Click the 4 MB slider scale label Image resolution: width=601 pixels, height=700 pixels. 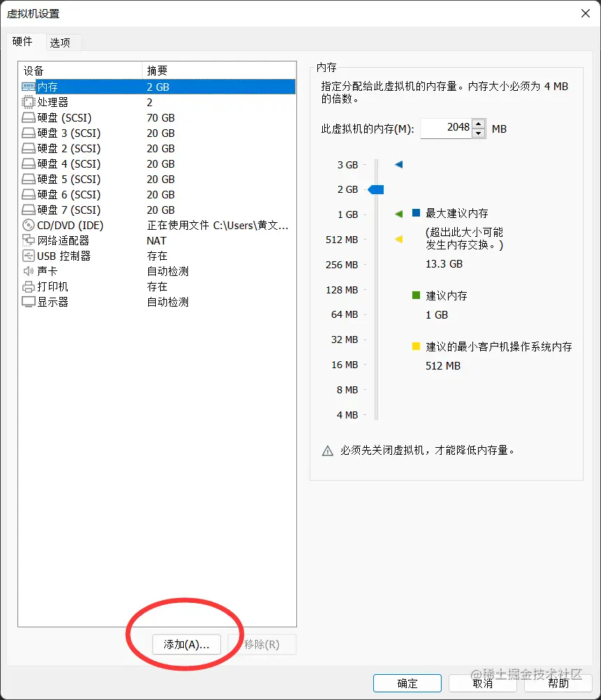coord(347,415)
